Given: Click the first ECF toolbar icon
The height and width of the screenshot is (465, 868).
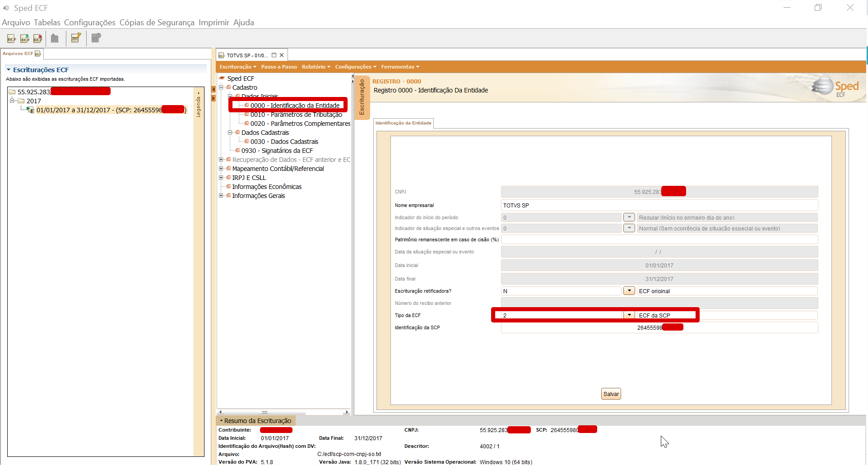Looking at the screenshot, I should pos(12,38).
